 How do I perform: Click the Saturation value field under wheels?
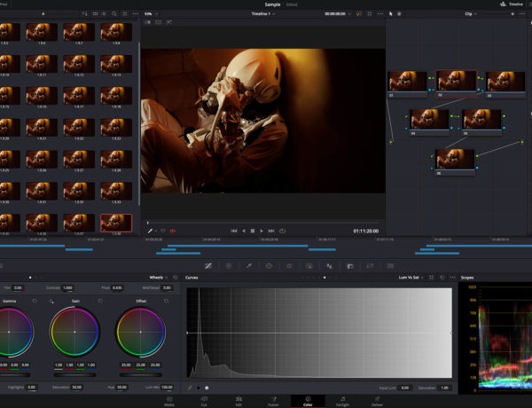point(77,388)
